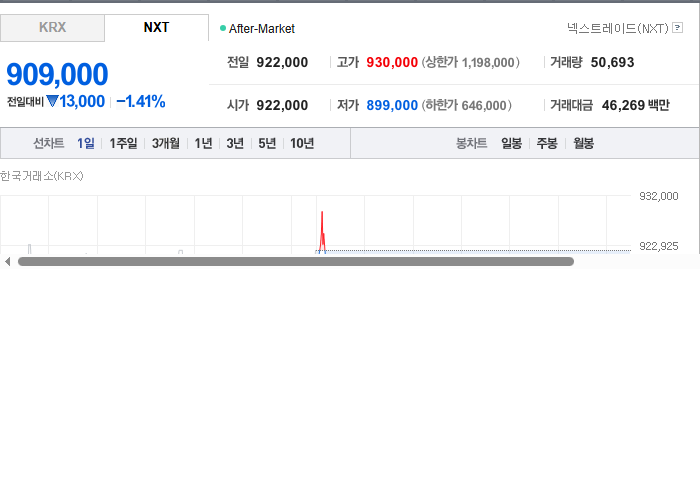Switch to the KRX tab
Screen dimensions: 700x490
click(52, 28)
